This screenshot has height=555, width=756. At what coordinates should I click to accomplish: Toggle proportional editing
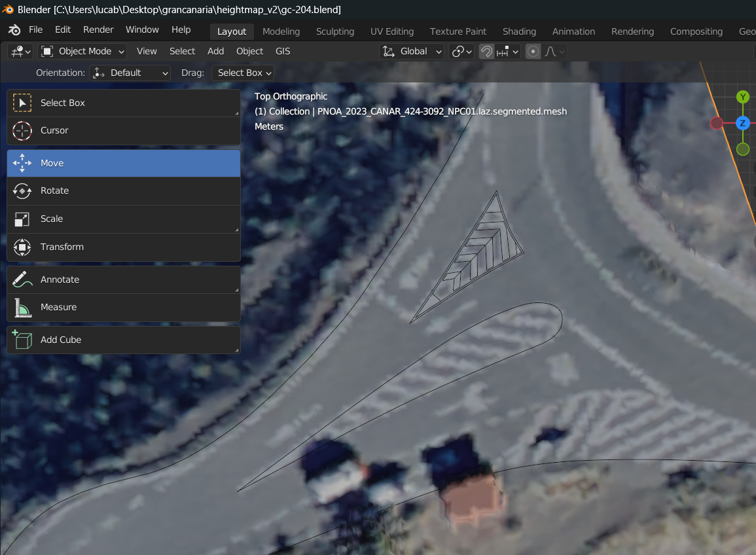[533, 51]
